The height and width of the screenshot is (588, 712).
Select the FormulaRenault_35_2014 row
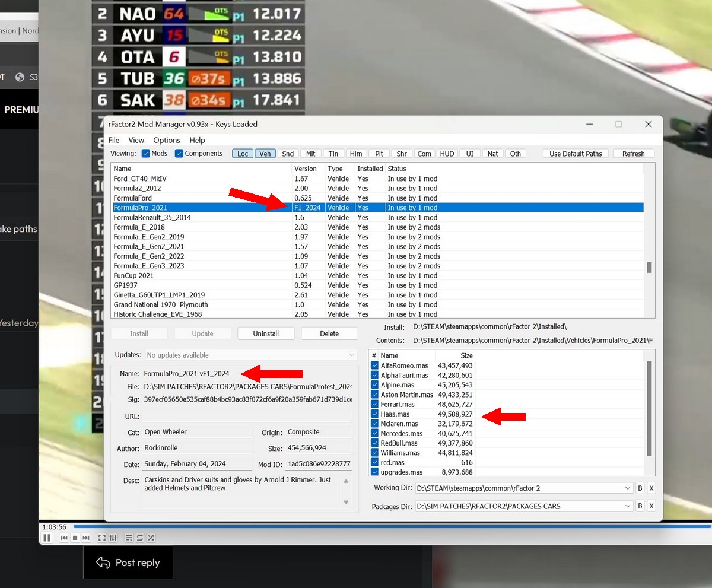pos(378,218)
